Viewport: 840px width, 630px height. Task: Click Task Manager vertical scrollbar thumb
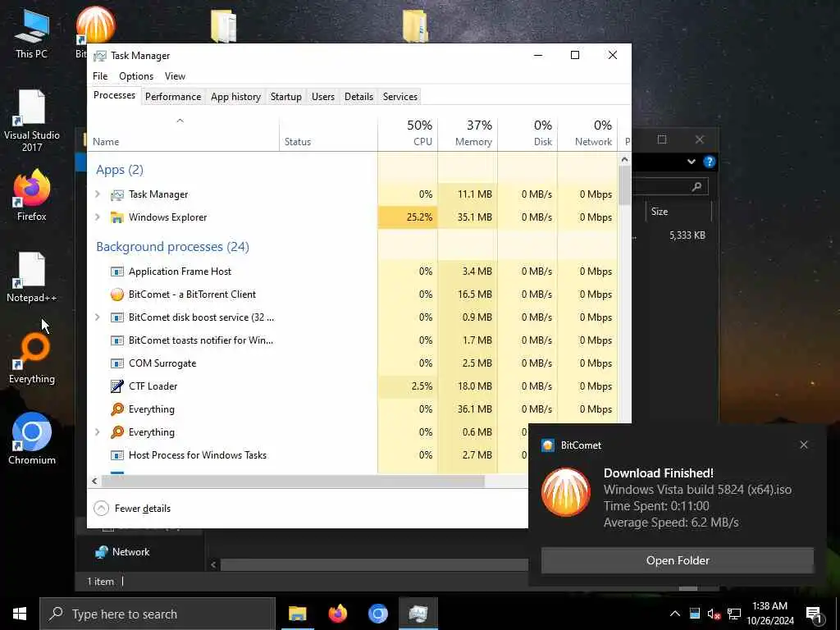pyautogui.click(x=624, y=185)
